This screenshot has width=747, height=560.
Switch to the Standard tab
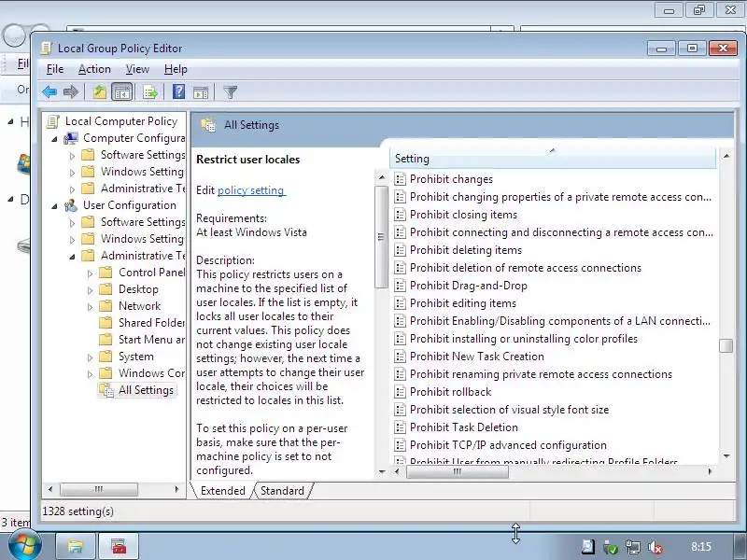pyautogui.click(x=282, y=491)
